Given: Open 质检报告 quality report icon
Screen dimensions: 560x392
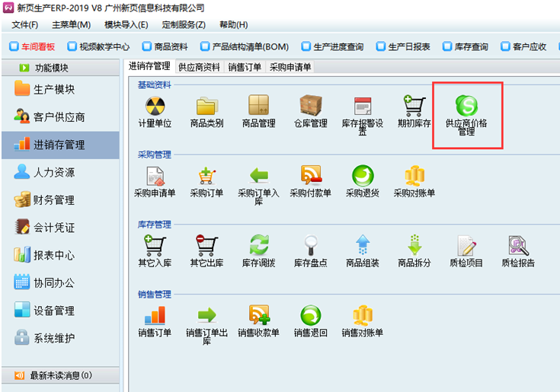Looking at the screenshot, I should [x=518, y=246].
